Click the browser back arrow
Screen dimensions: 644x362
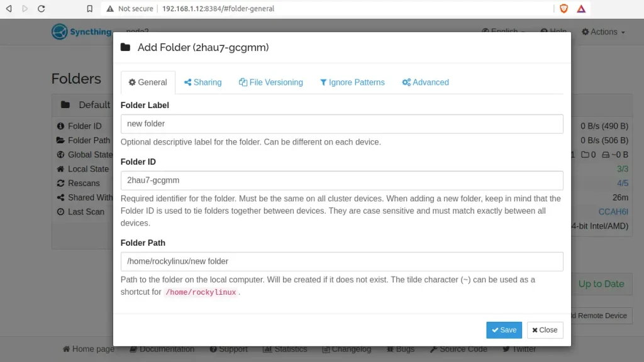click(x=9, y=9)
